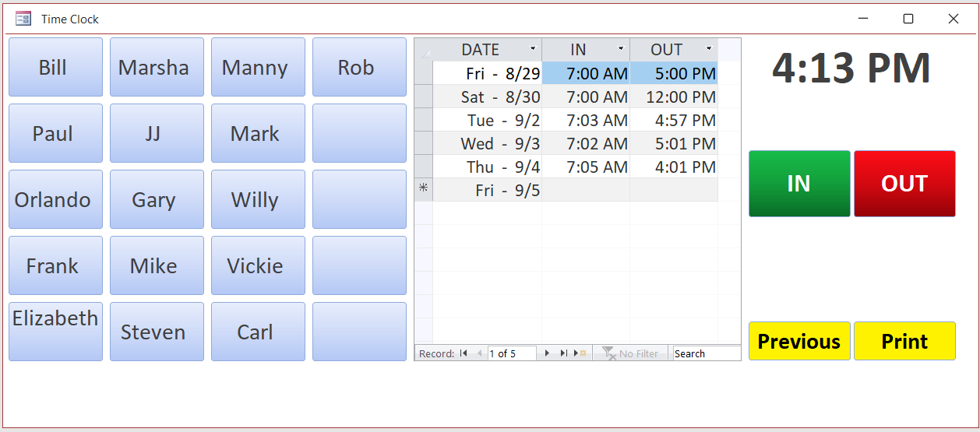The width and height of the screenshot is (980, 432).
Task: Advance to the next record
Action: point(547,353)
